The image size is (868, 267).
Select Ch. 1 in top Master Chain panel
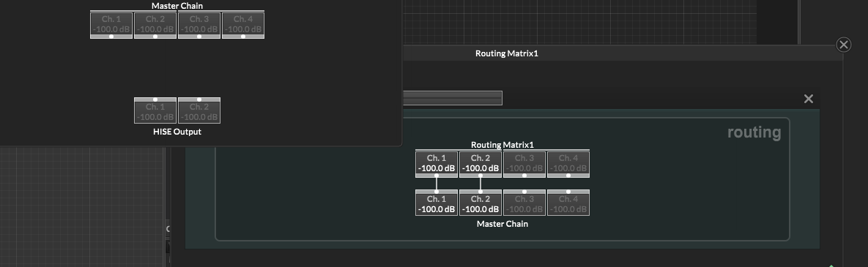click(x=111, y=26)
